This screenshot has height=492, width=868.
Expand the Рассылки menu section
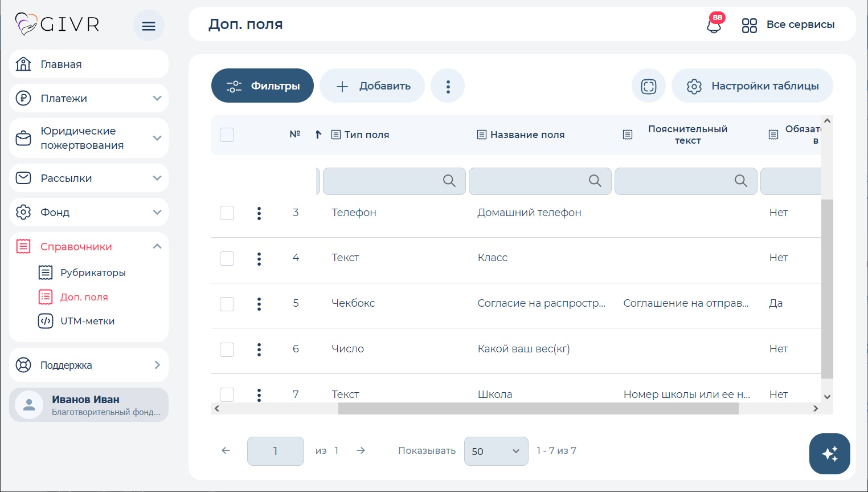click(x=89, y=178)
